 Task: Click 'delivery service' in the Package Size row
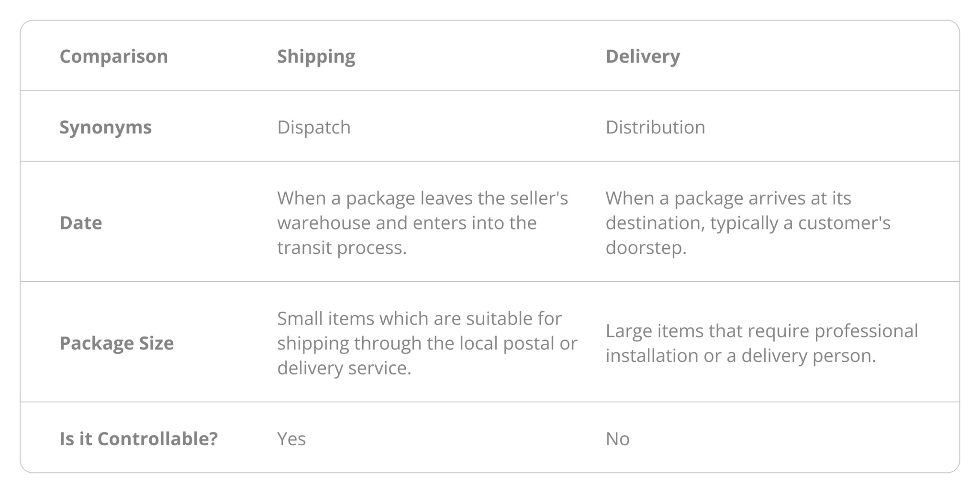(x=343, y=368)
